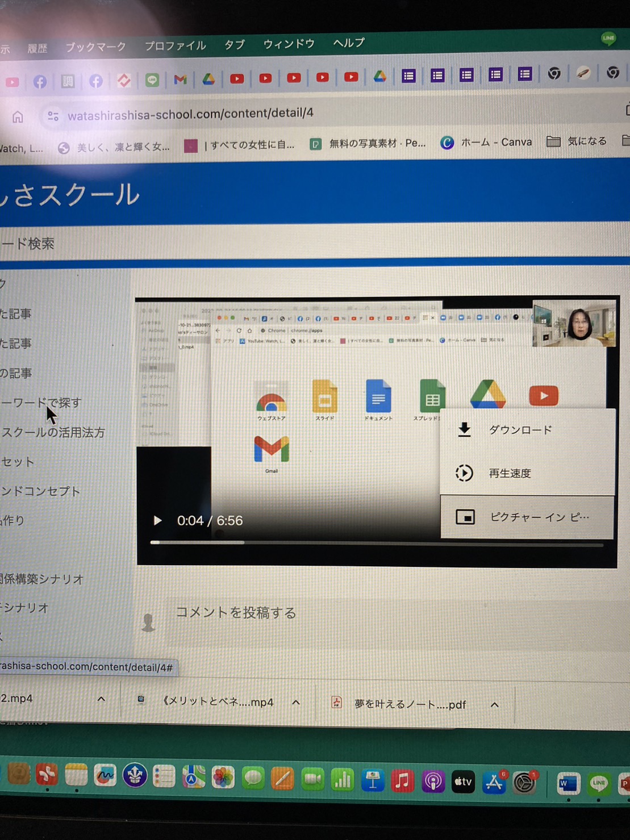Open sidebar link ンドコンセプト
The image size is (630, 840).
pyautogui.click(x=40, y=491)
